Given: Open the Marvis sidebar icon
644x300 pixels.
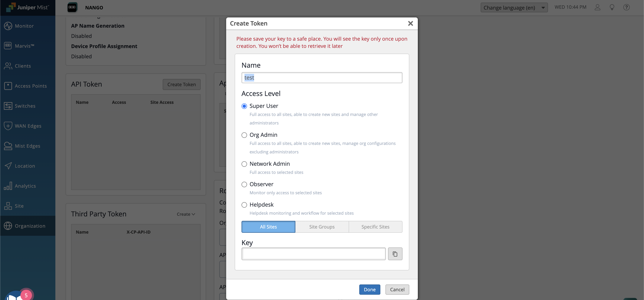Looking at the screenshot, I should click(8, 46).
